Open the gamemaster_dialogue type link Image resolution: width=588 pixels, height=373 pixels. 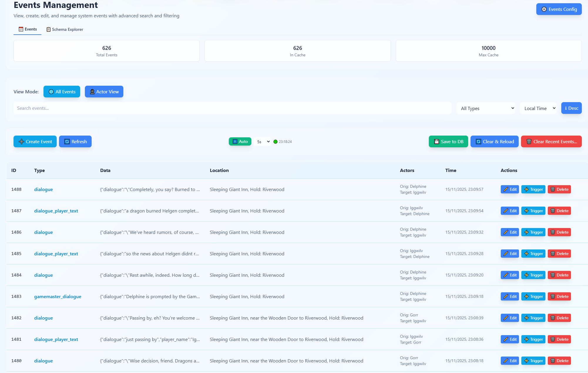(58, 296)
